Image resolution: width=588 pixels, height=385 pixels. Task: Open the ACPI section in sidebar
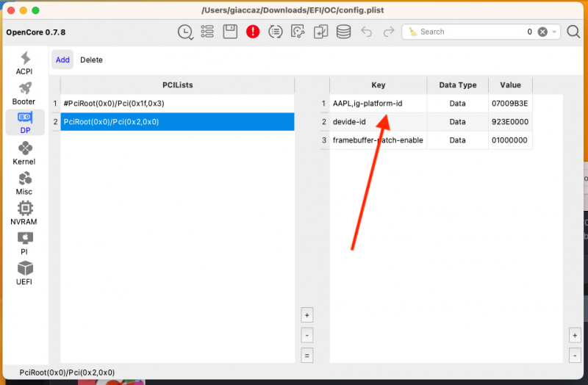click(x=24, y=63)
